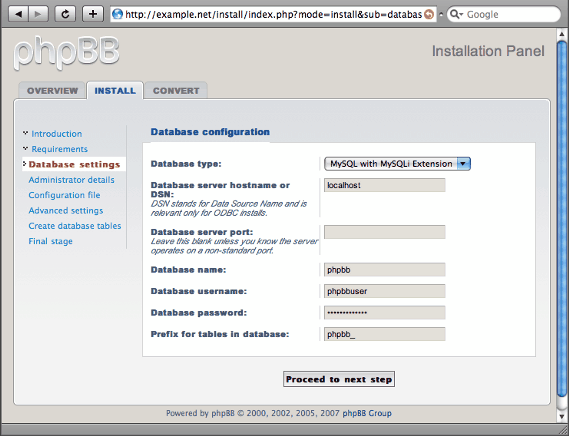
Task: Click the browser back arrow button
Action: pos(19,14)
